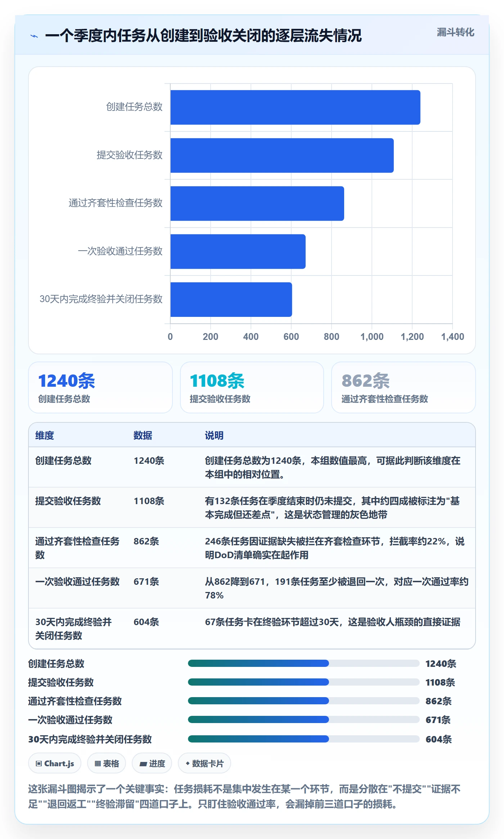Click the 创建任务总数 bar in the chart
The width and height of the screenshot is (504, 839).
(295, 107)
